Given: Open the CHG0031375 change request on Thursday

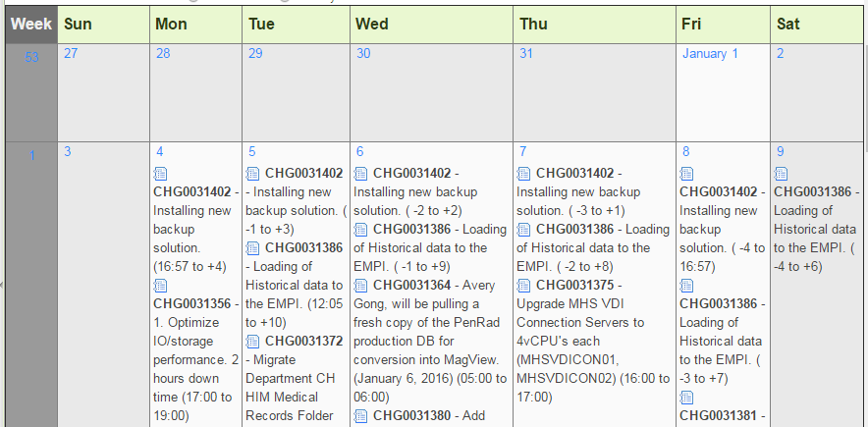Looking at the screenshot, I should point(575,286).
